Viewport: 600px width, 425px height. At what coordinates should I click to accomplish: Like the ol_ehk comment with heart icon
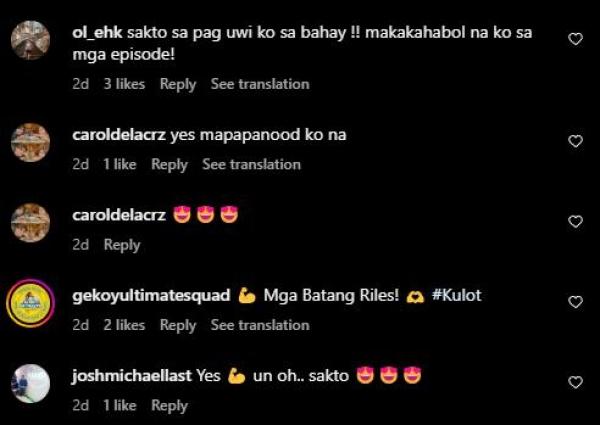575,39
